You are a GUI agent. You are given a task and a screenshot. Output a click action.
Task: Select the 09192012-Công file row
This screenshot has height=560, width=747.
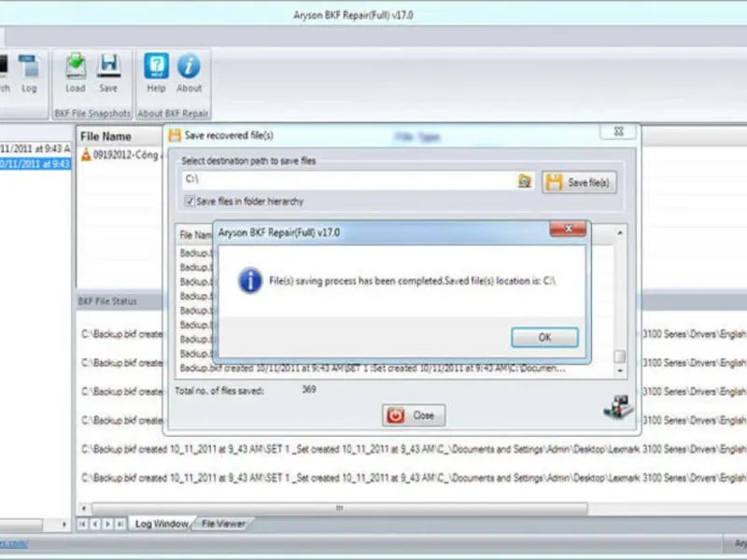coord(120,155)
